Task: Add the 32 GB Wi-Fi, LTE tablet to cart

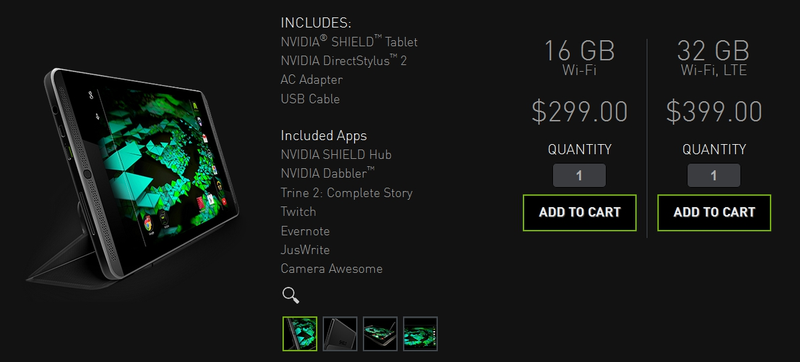Action: pos(714,213)
